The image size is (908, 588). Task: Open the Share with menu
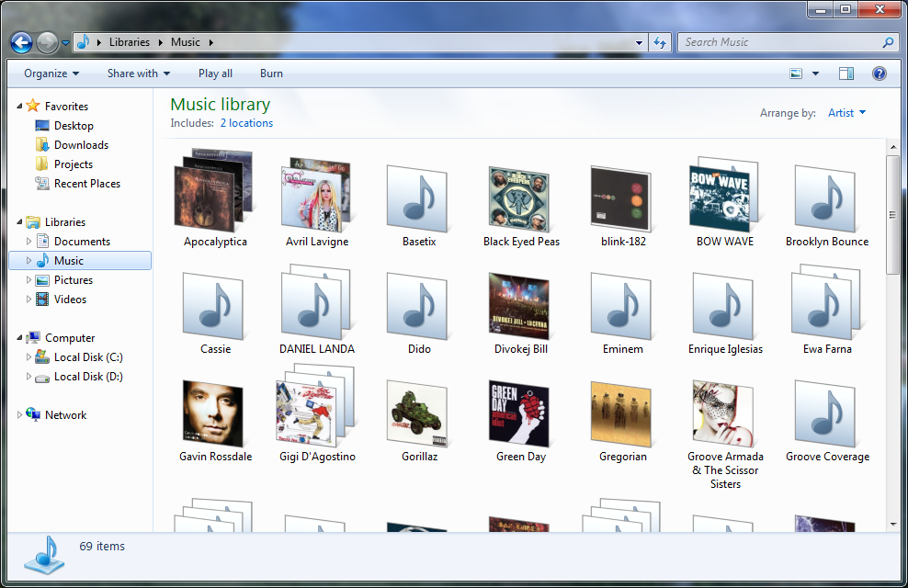[139, 73]
